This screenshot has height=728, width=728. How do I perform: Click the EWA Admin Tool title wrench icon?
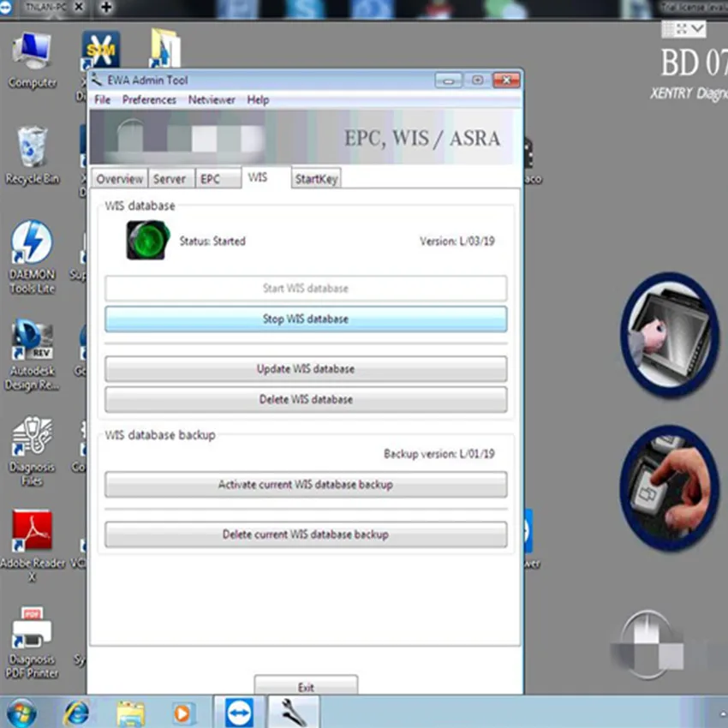tap(97, 80)
